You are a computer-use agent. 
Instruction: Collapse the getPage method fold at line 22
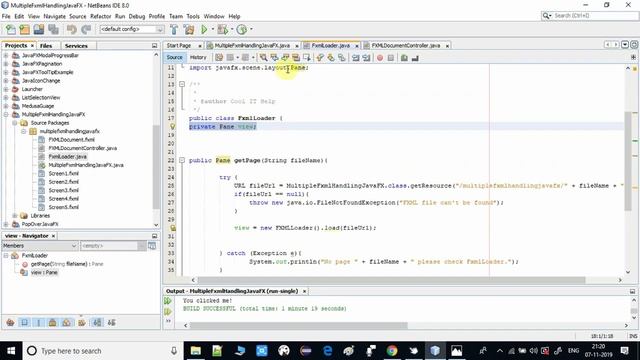point(182,160)
